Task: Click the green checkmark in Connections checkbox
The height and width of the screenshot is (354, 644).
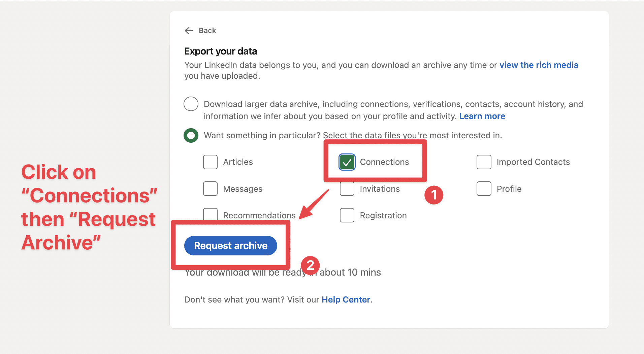Action: point(347,162)
